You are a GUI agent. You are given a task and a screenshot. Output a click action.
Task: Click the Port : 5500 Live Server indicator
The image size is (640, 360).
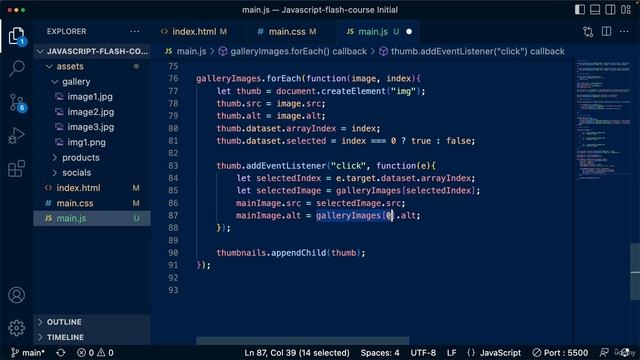(560, 353)
